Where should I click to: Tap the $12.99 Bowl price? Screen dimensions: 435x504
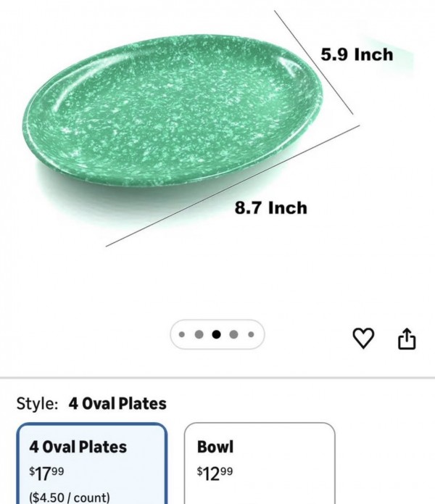(215, 473)
